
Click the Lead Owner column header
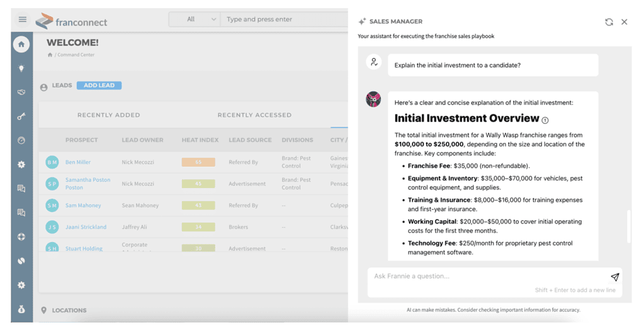pos(142,140)
